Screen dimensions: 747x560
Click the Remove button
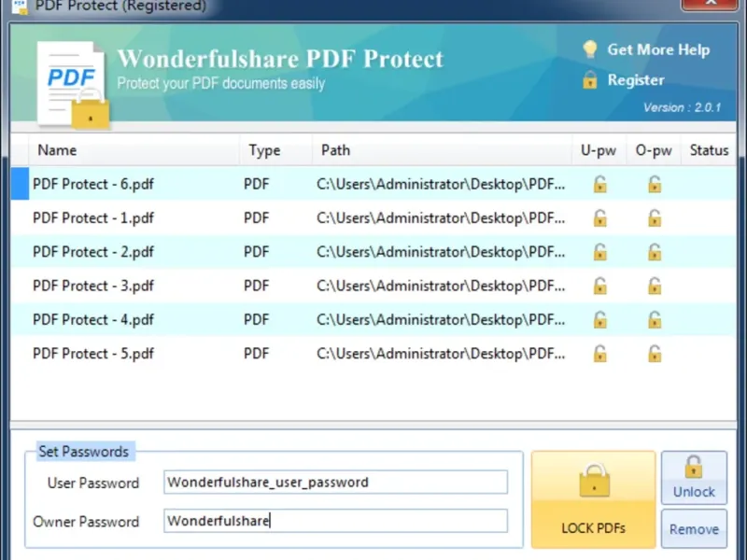tap(694, 529)
